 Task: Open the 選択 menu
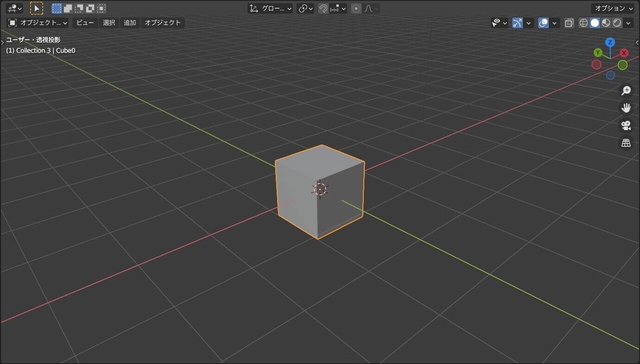pos(109,23)
